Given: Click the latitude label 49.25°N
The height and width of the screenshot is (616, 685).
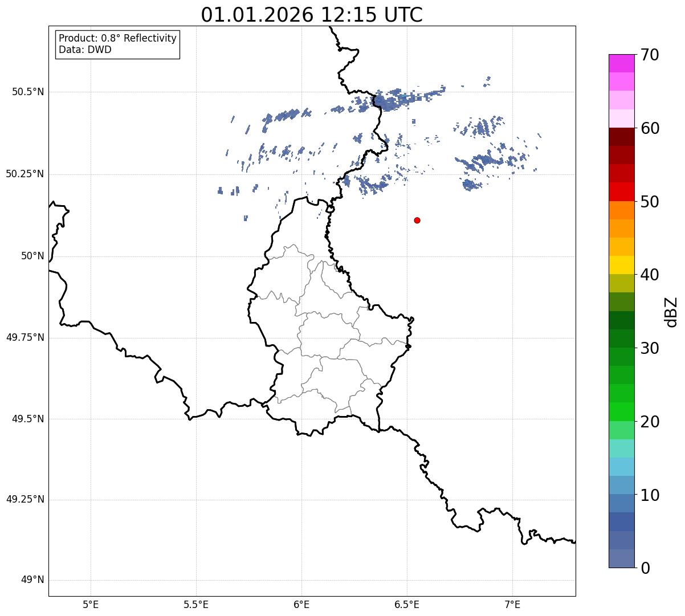Looking at the screenshot, I should point(25,500).
